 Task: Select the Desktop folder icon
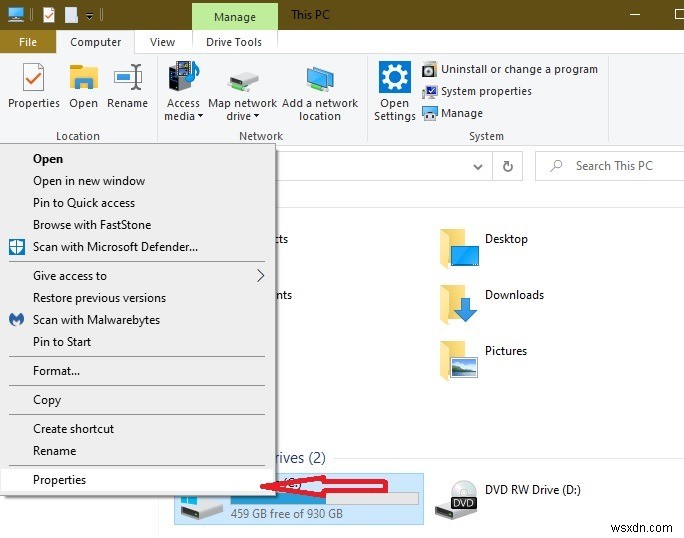tap(459, 248)
